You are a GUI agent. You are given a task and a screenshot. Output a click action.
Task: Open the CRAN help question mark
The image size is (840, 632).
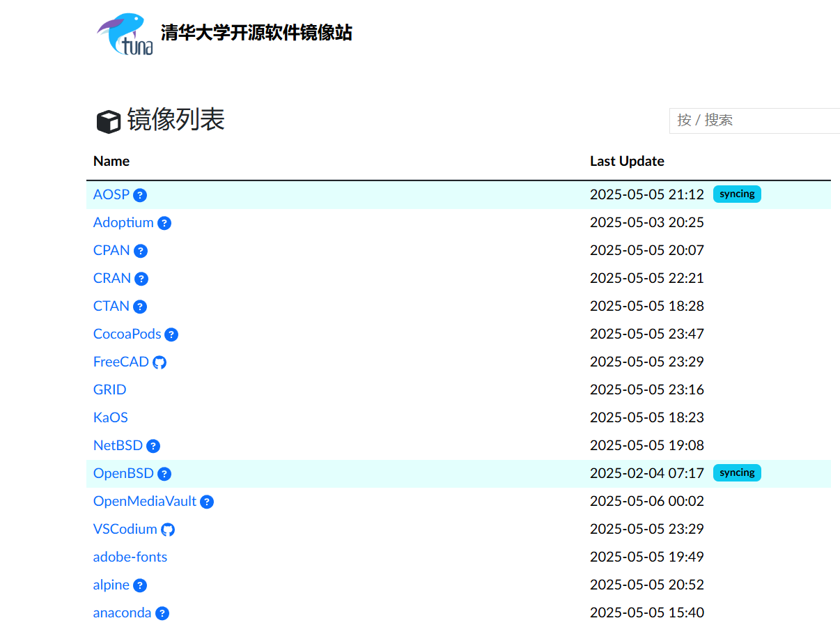[x=141, y=279]
